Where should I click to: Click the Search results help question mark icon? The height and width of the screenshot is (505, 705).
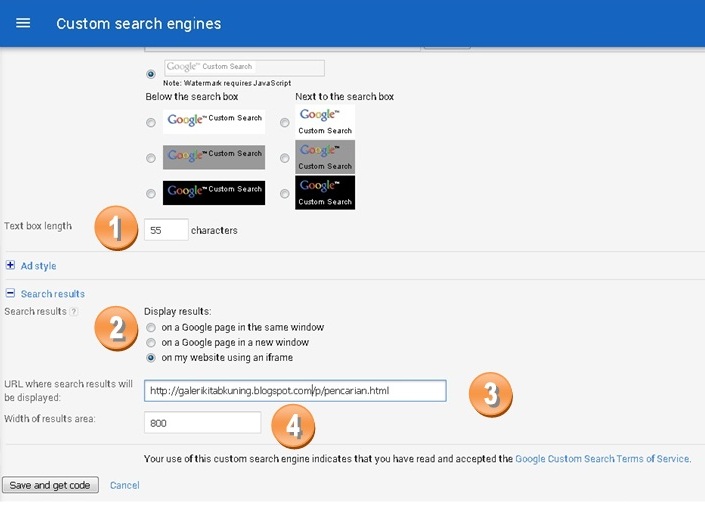click(74, 311)
